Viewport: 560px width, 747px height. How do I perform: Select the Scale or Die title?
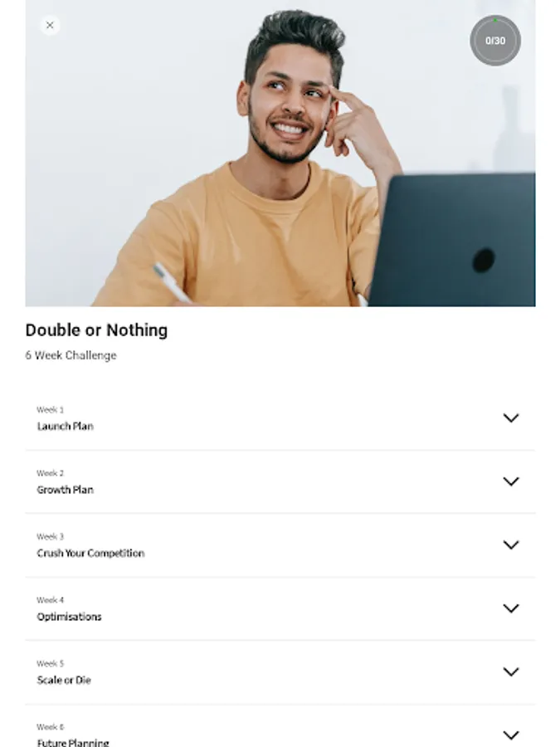point(64,681)
